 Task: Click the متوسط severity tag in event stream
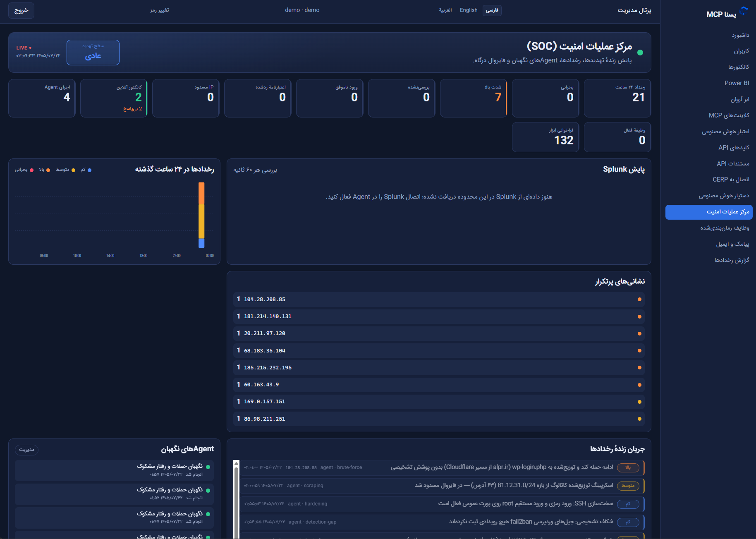click(x=628, y=486)
